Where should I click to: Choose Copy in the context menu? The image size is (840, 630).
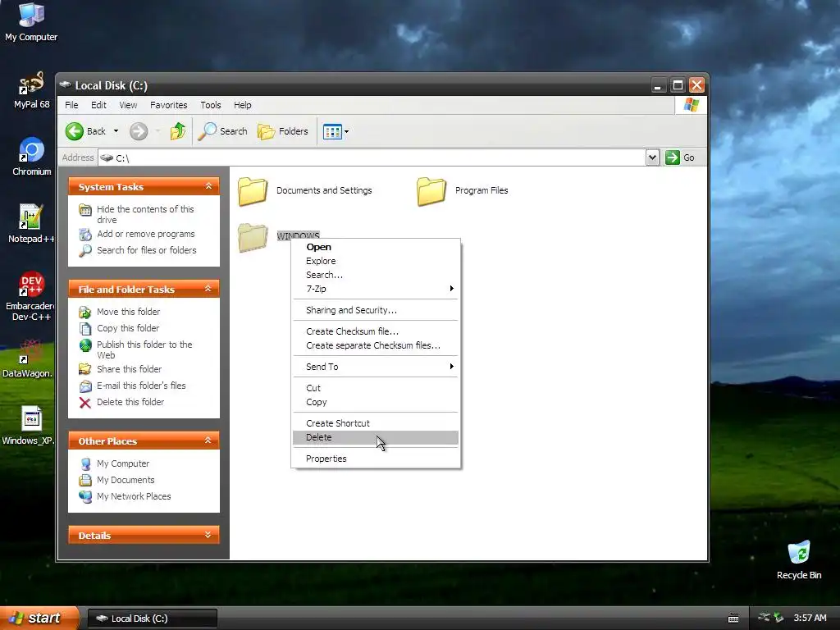point(376,402)
